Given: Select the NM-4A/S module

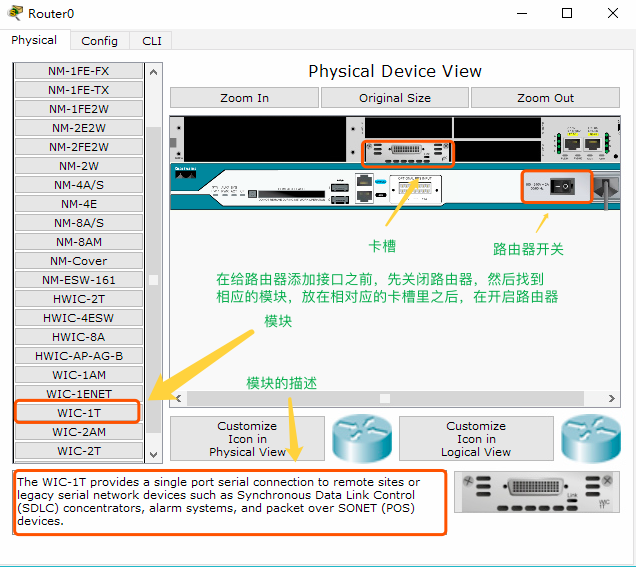Looking at the screenshot, I should [x=79, y=185].
